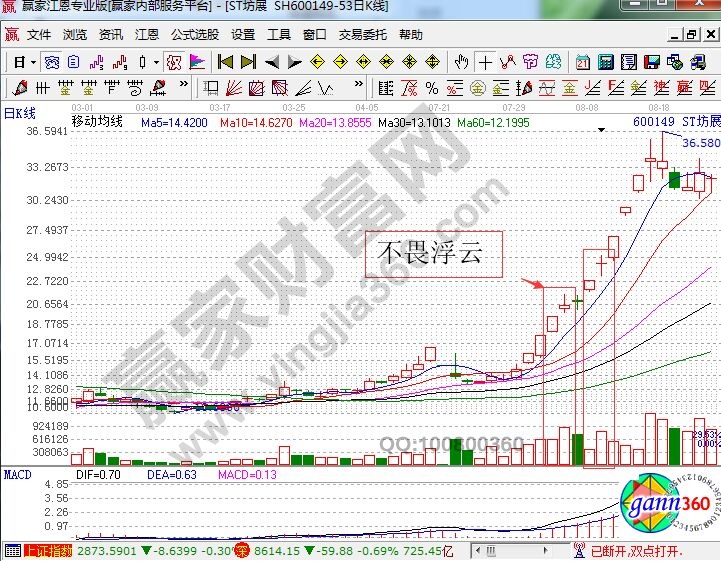
Task: Open the 公式选股 menu
Action: tap(194, 34)
